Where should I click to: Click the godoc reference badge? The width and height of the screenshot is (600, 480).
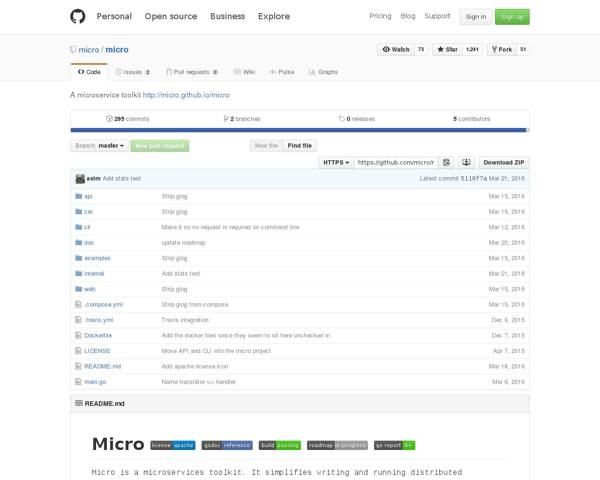(227, 445)
